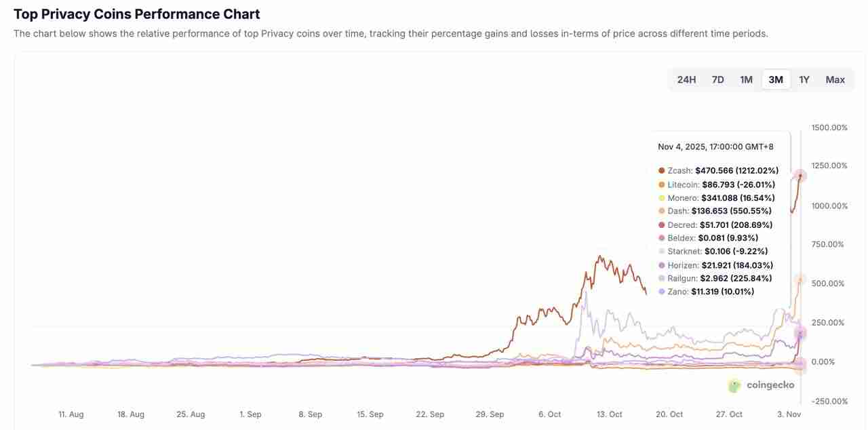The width and height of the screenshot is (868, 430).
Task: Select the Max time range
Action: point(835,79)
